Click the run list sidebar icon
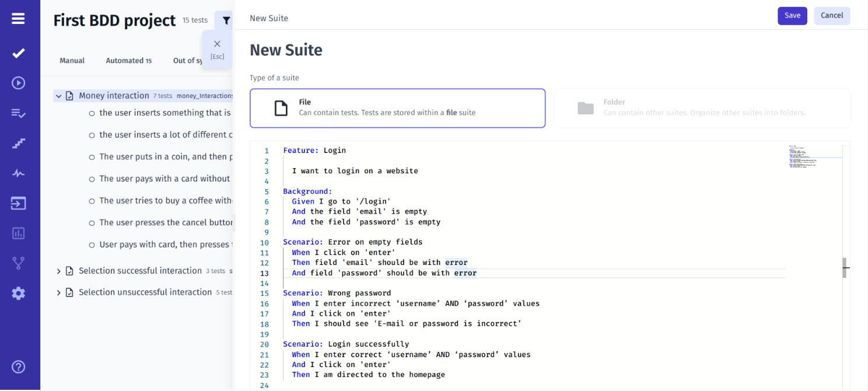Screen dimensions: 868x391 (x=18, y=113)
